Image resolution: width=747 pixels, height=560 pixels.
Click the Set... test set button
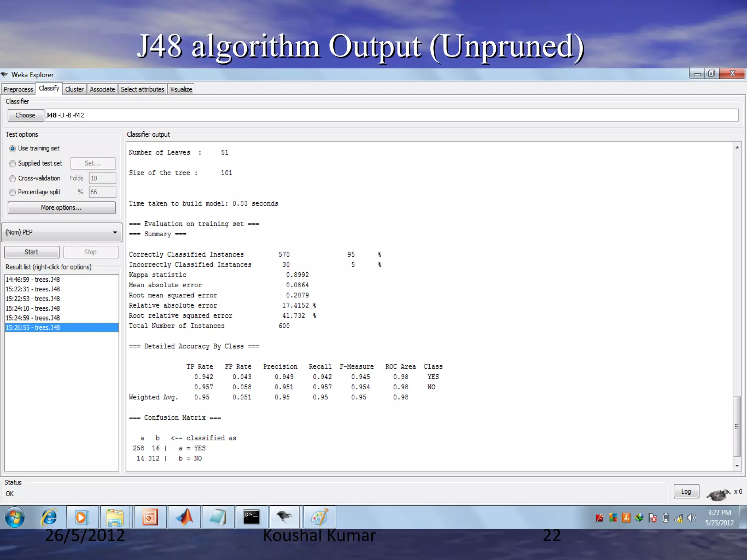(93, 163)
